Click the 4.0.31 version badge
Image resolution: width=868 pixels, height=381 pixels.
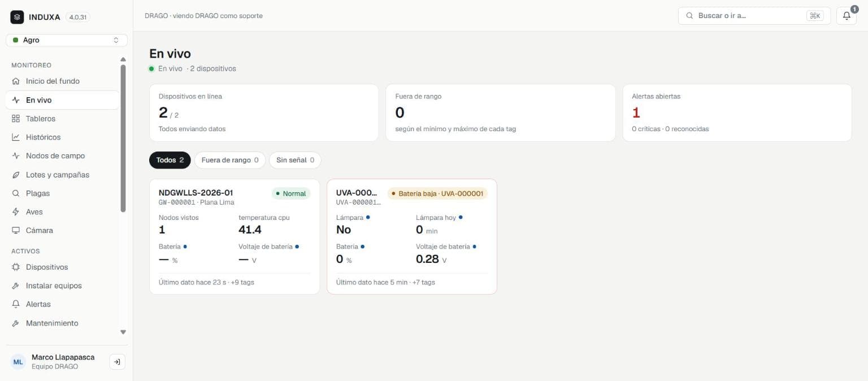coord(78,17)
